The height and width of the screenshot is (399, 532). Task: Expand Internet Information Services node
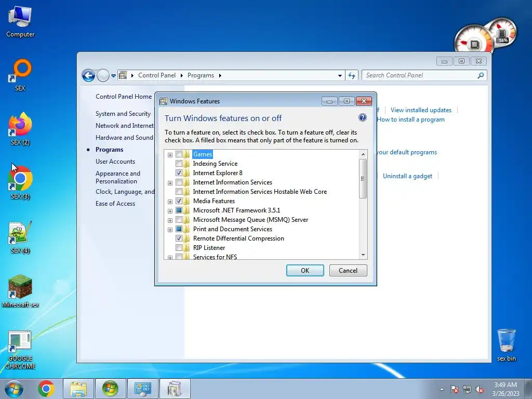tap(170, 183)
